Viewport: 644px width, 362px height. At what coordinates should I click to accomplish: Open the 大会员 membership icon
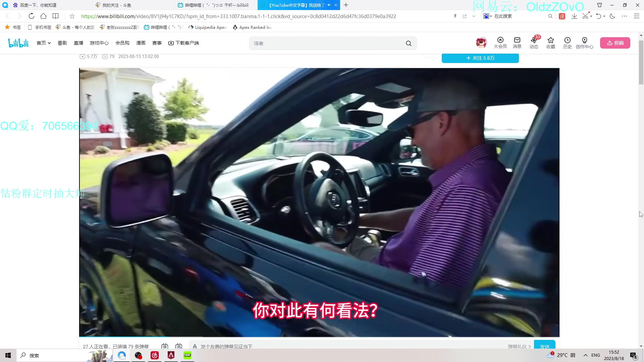pyautogui.click(x=500, y=43)
